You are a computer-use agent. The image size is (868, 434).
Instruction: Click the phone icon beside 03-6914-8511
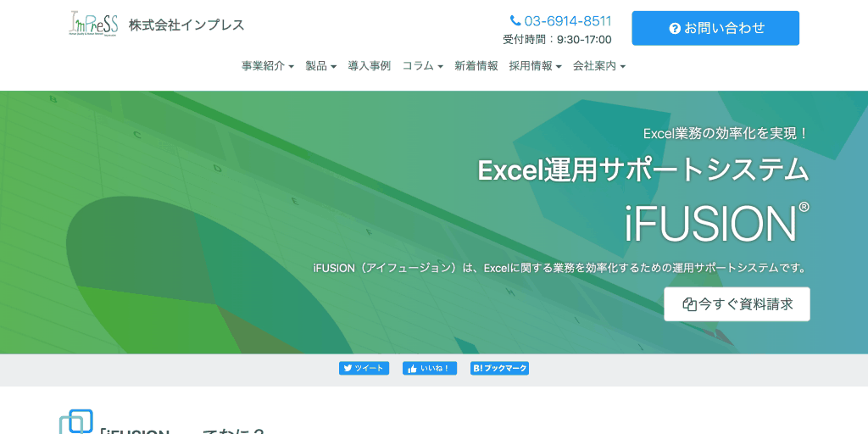515,21
